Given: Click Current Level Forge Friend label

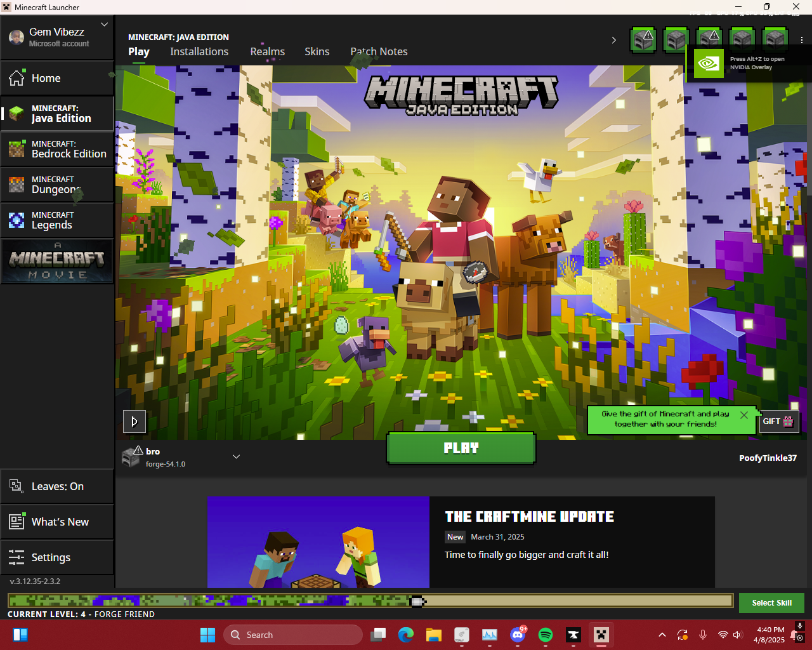Looking at the screenshot, I should tap(81, 614).
